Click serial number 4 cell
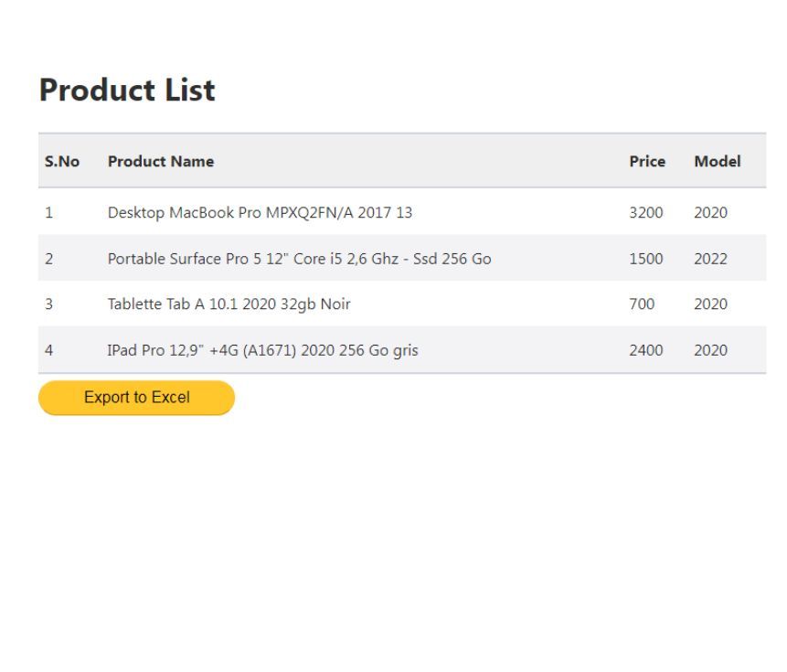This screenshot has width=787, height=672. (48, 350)
